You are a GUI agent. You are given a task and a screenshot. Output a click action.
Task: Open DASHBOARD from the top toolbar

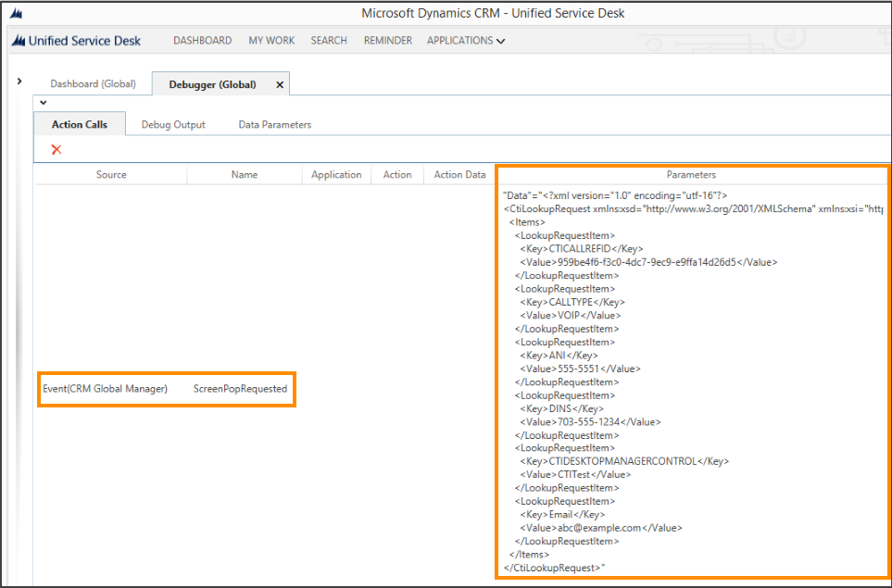click(x=202, y=41)
